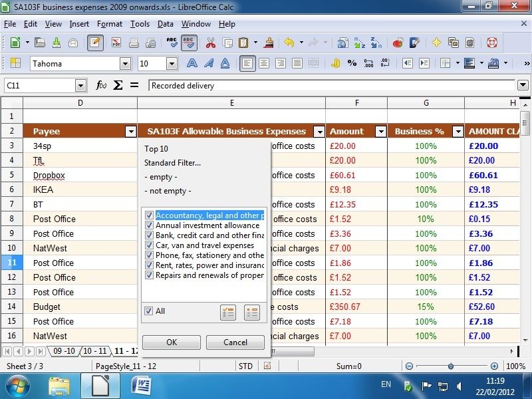The width and height of the screenshot is (532, 399).
Task: Click the Paste clipboard icon
Action: tap(243, 43)
